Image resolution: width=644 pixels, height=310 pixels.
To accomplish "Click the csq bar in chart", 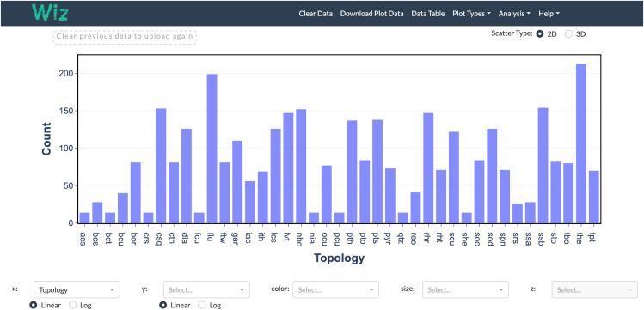I will 161,166.
